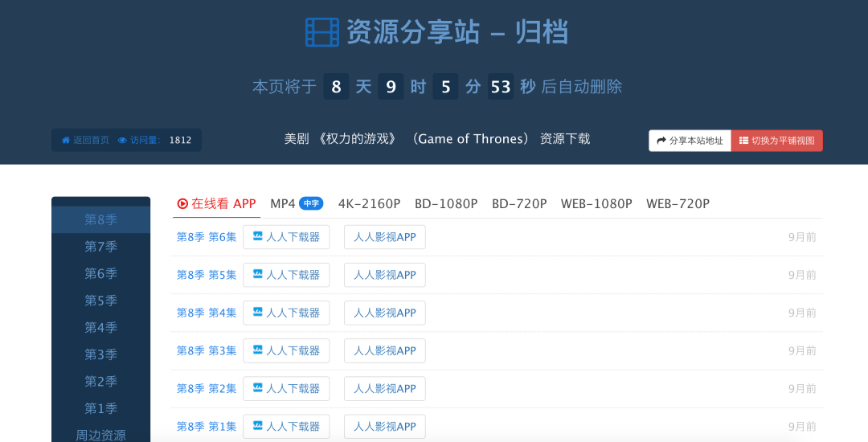Click 人人下载器 for 第8季 第6集
Screen dimensions: 868x442
pos(286,237)
